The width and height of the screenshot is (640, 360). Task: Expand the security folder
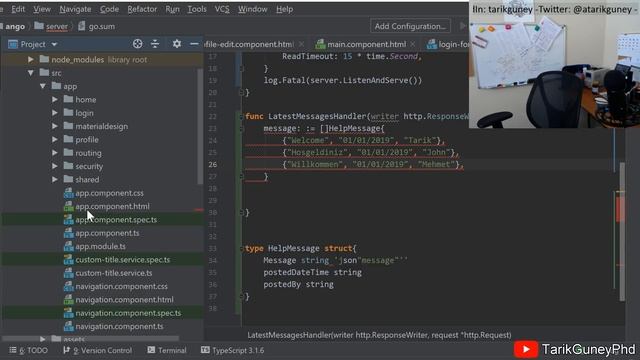click(55, 167)
